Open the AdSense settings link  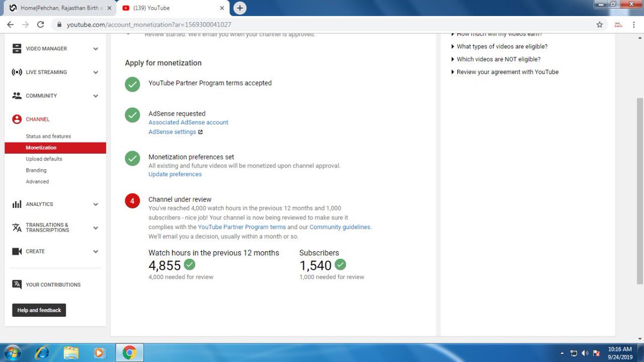[172, 132]
